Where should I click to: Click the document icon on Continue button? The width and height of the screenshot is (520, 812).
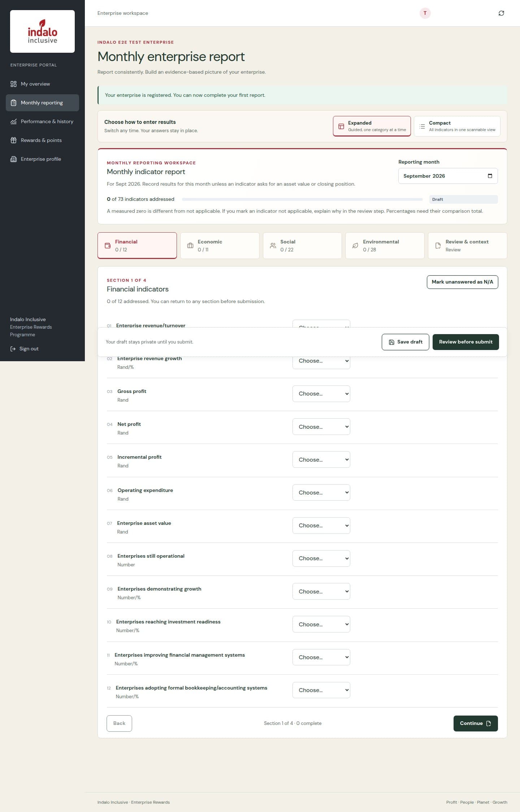(489, 723)
